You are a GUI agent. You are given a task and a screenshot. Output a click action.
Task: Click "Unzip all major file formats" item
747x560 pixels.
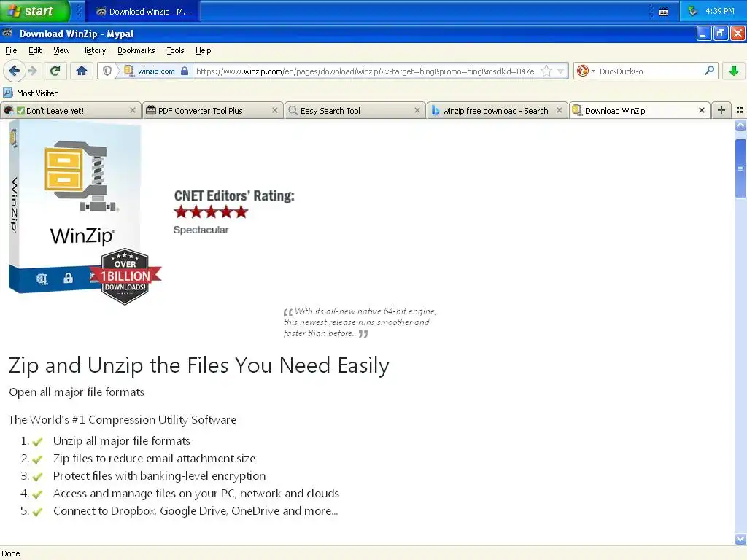[122, 441]
